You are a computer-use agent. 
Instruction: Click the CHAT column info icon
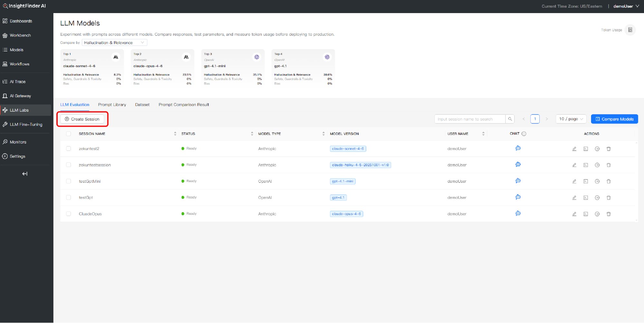[x=524, y=134]
